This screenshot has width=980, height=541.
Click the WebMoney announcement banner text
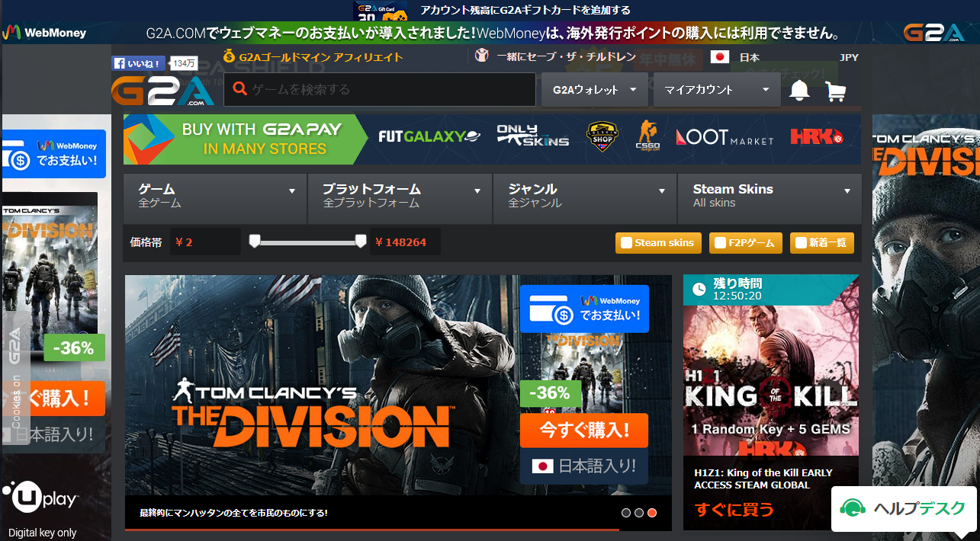click(x=493, y=34)
